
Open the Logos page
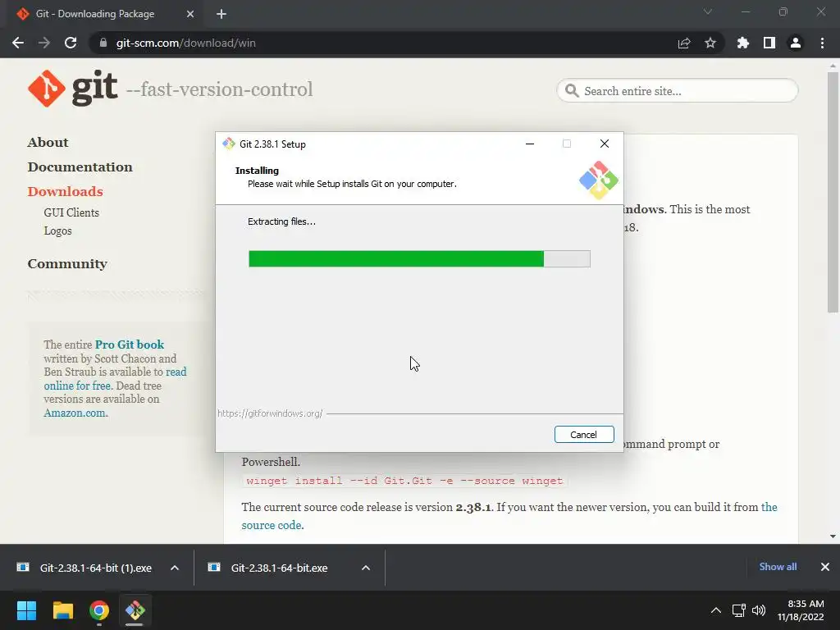click(x=57, y=231)
